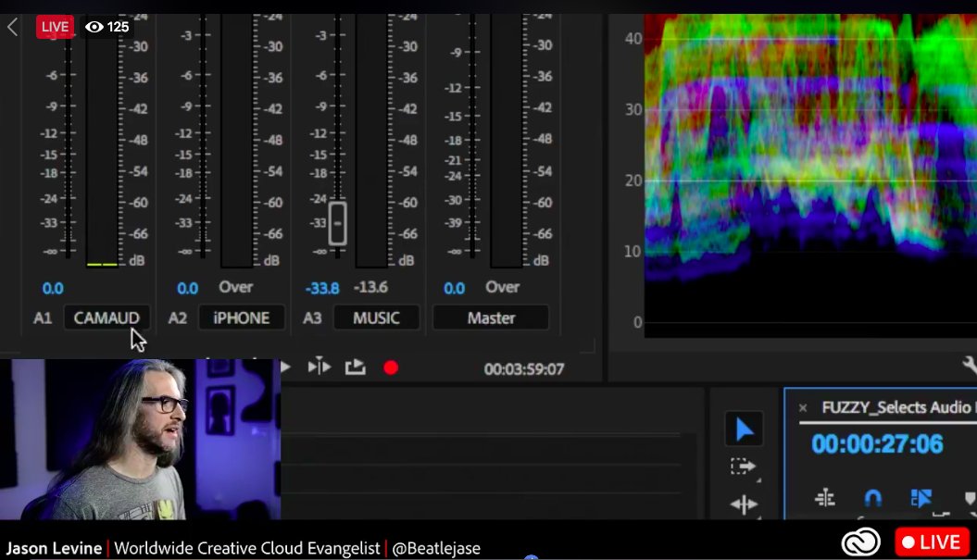Close the FUZZY_Selects Audio tab with its x
Viewport: 977px width, 560px height.
point(803,407)
